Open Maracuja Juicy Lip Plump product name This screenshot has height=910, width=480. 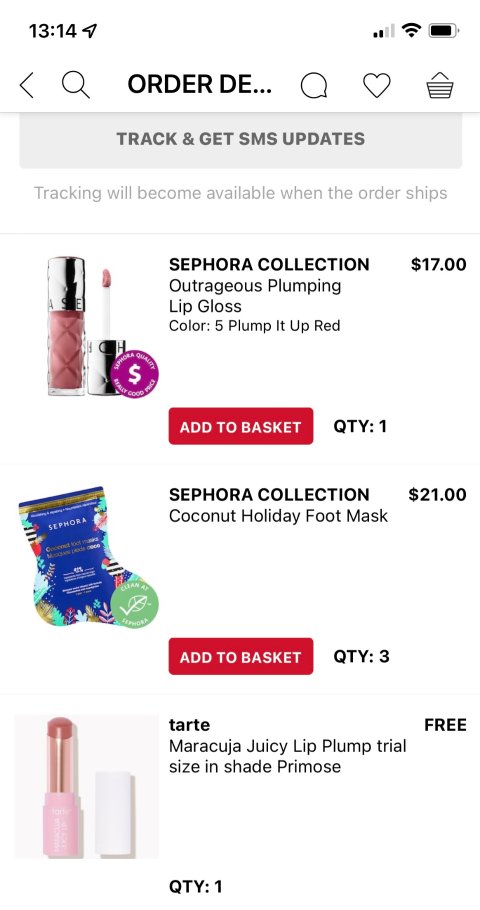coord(287,756)
